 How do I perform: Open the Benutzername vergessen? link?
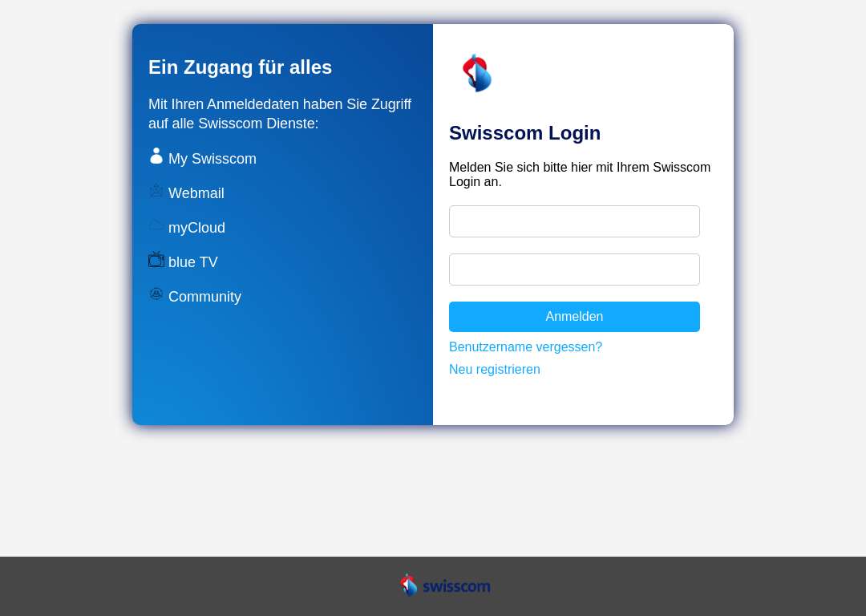pyautogui.click(x=525, y=347)
